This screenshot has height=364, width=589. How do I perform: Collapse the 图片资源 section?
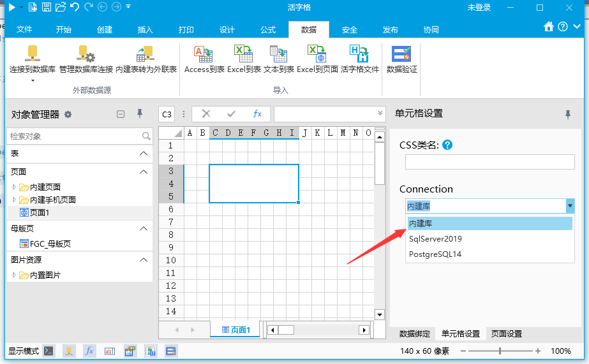tap(144, 259)
